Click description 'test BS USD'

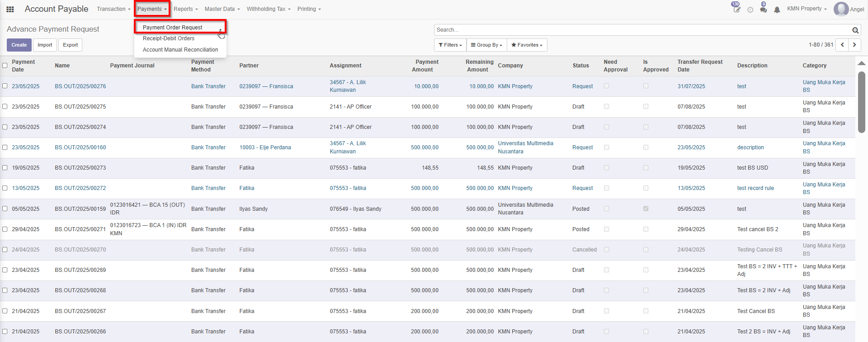[x=753, y=168]
